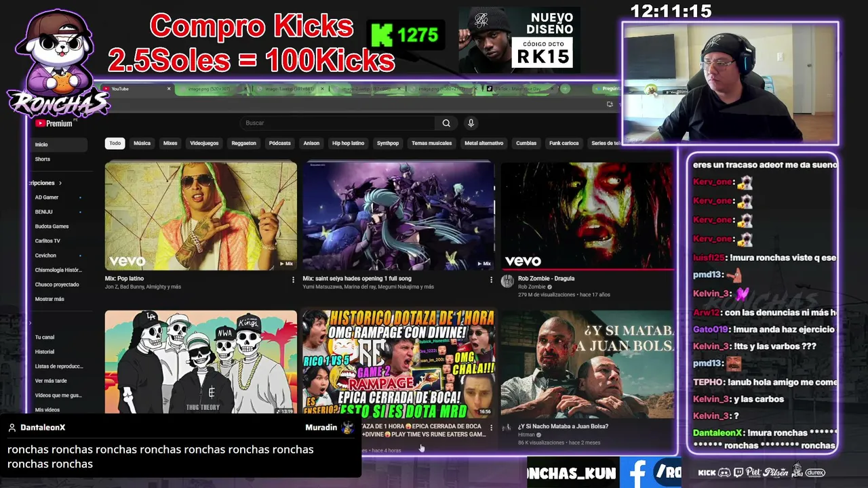
Task: Select the Videojuegos filter chip
Action: [204, 143]
